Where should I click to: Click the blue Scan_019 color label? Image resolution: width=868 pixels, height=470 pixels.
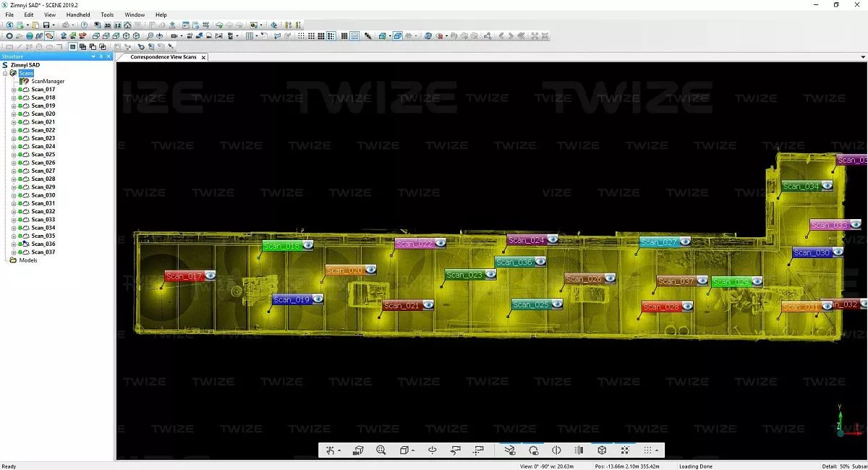click(x=292, y=299)
